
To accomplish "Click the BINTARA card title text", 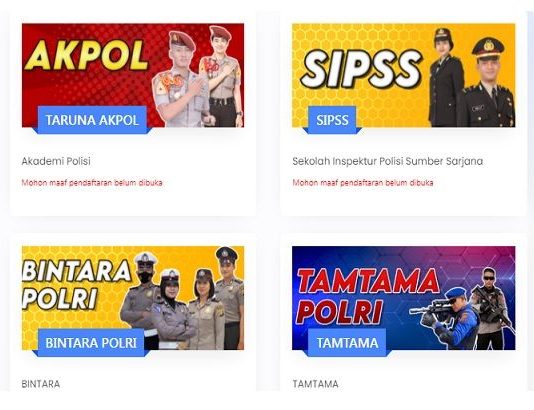I will (41, 384).
